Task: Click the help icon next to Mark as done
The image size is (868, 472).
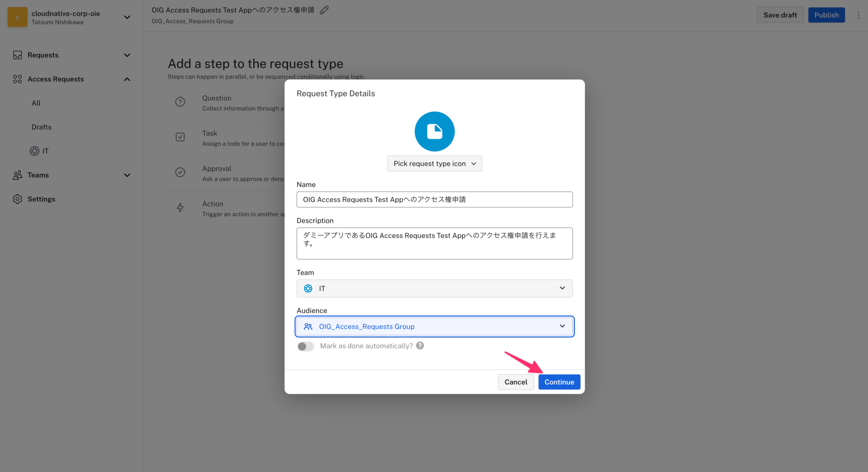Action: (420, 346)
